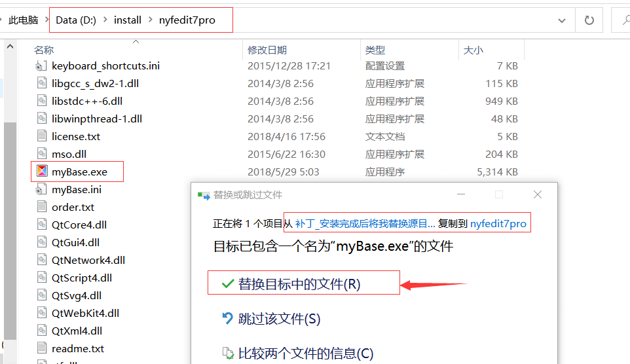Expand chevron after Data (D:) in path
630x364 pixels.
point(105,20)
